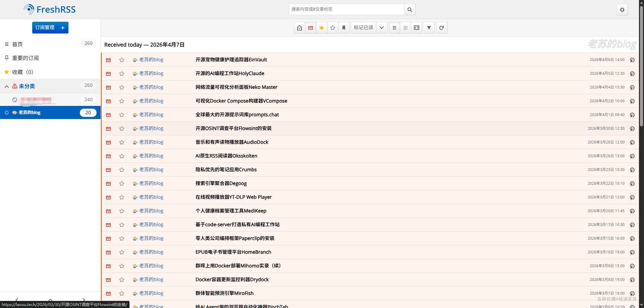644x308 pixels.
Task: Open article 隐私优先的笔记应用Crumbs
Action: [x=226, y=170]
